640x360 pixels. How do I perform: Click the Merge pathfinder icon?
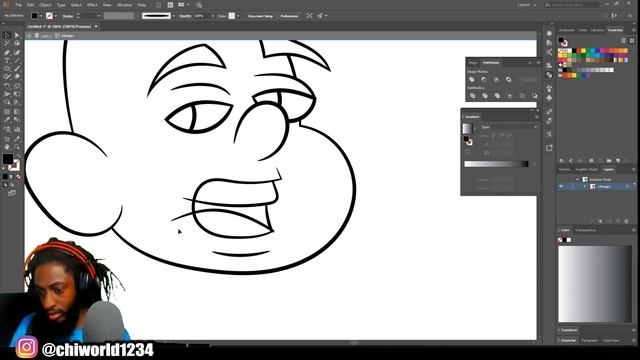click(497, 96)
